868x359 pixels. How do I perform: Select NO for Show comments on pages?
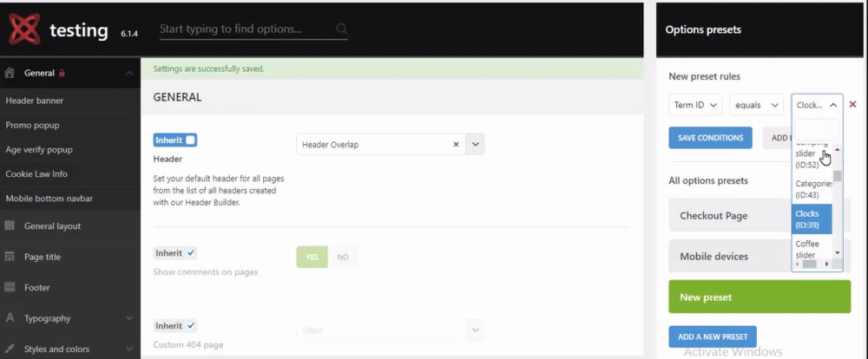click(343, 257)
